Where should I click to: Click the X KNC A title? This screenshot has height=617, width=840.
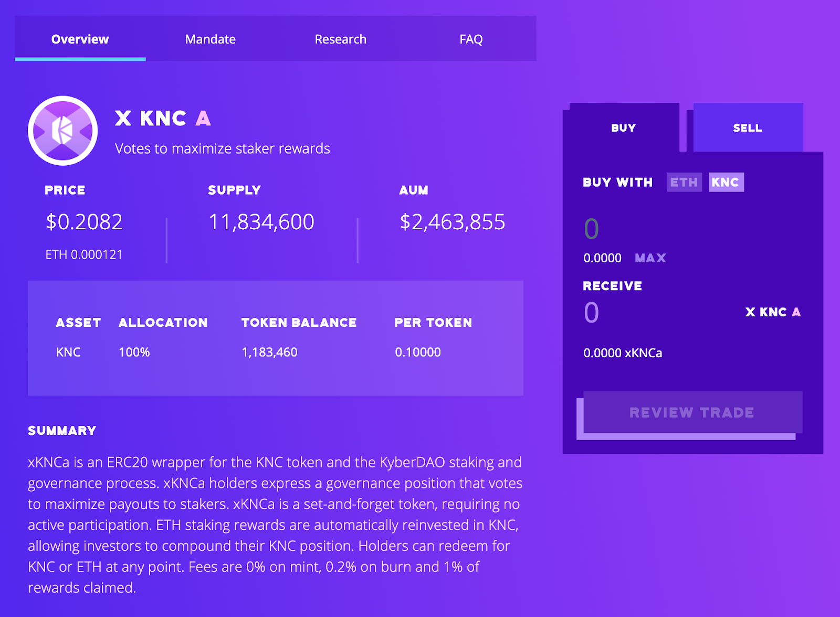click(x=163, y=119)
